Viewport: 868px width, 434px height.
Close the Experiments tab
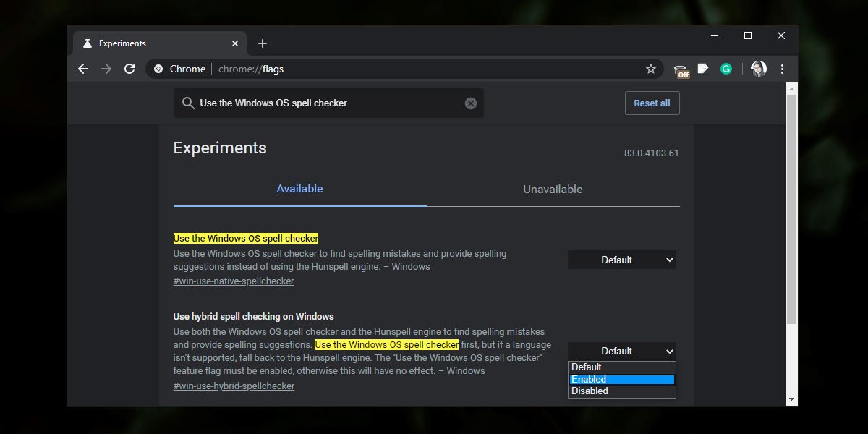235,43
